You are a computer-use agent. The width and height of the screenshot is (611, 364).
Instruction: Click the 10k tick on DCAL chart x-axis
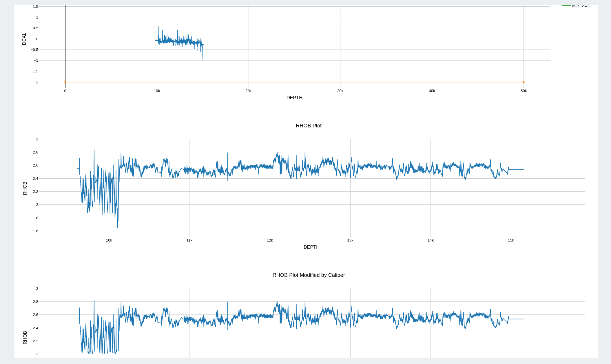coord(157,91)
